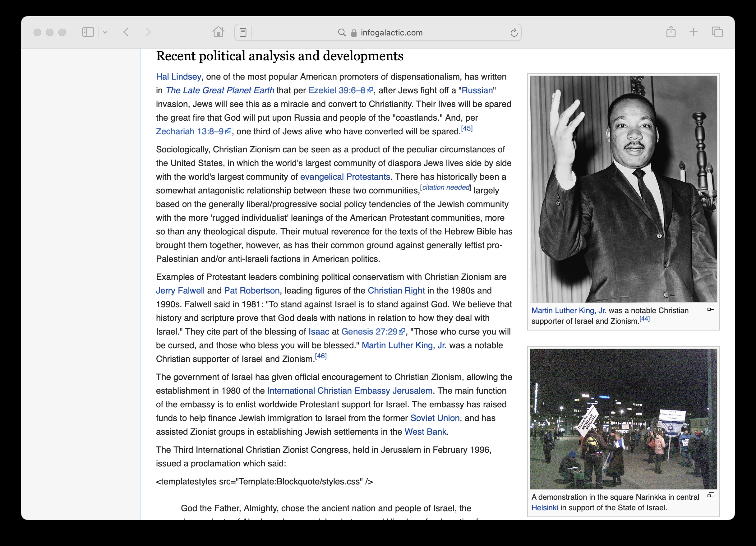The image size is (756, 546).
Task: Show Reader view from address bar
Action: click(x=243, y=32)
